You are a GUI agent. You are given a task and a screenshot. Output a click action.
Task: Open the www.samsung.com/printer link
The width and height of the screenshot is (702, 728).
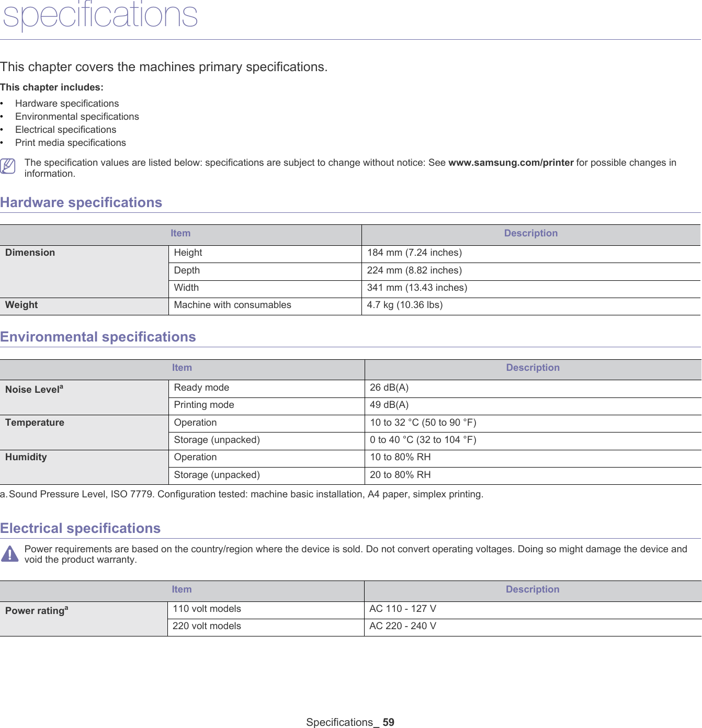coord(510,162)
